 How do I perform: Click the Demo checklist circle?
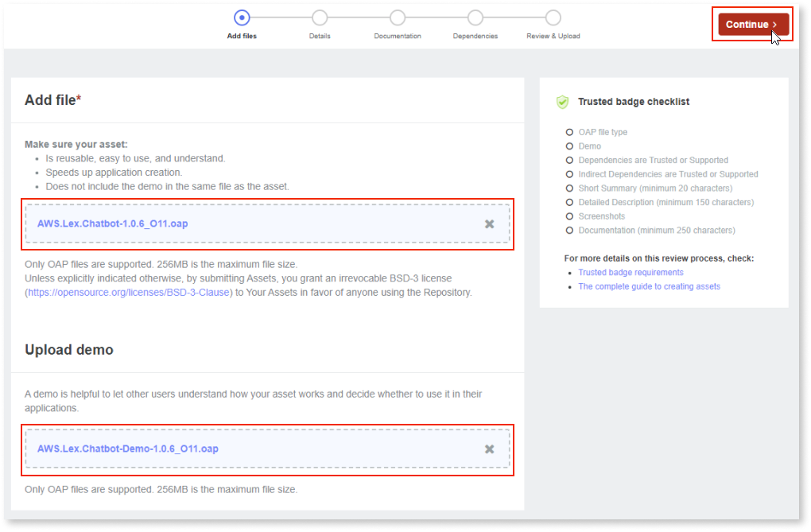tap(569, 146)
